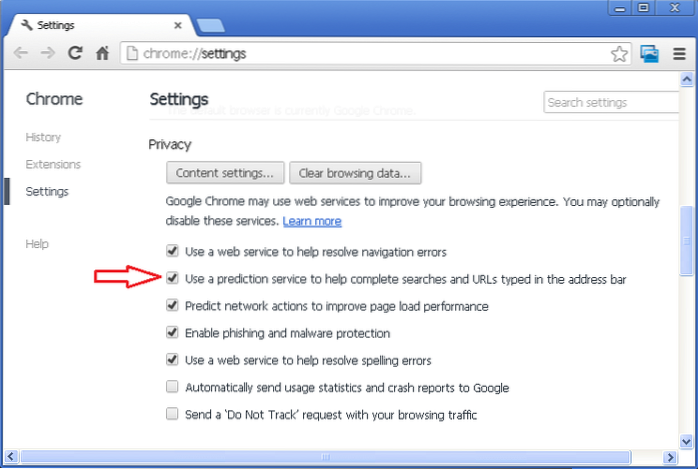Open History in the sidebar

point(43,137)
